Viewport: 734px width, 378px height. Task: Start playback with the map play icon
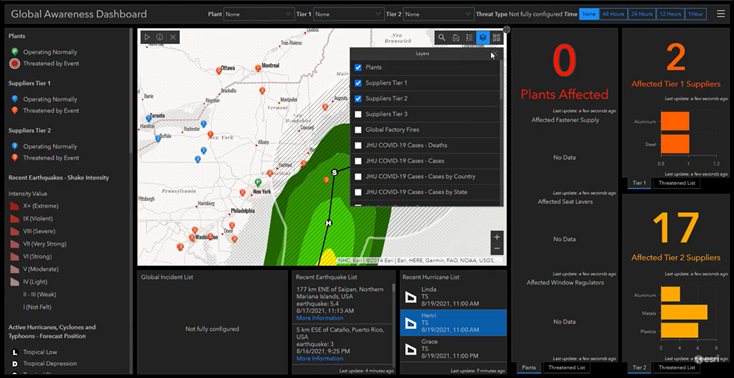[147, 37]
